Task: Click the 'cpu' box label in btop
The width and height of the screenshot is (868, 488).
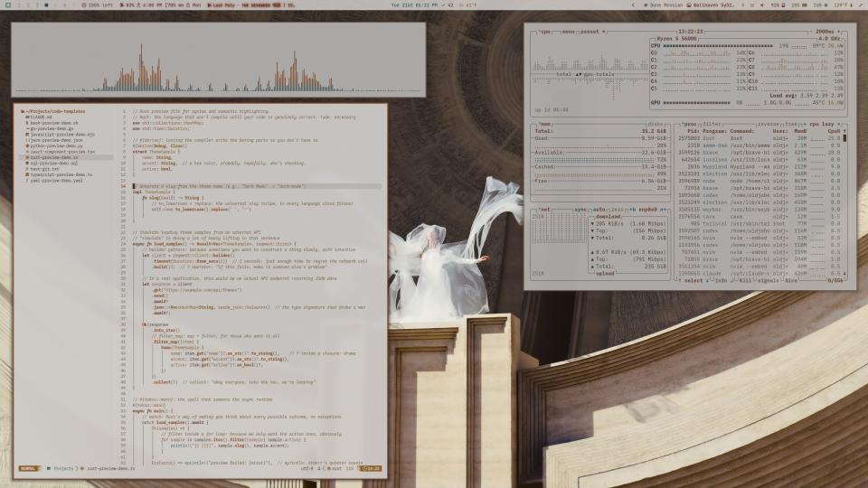Action: click(x=544, y=32)
